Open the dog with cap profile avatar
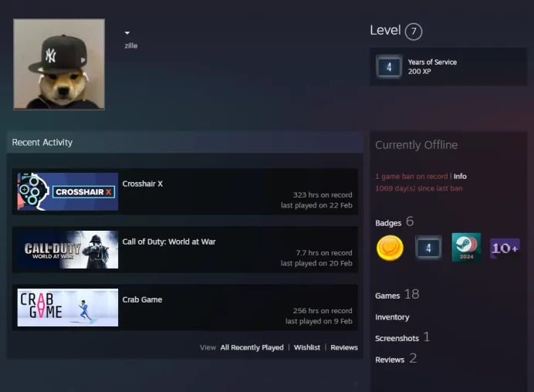Image resolution: width=534 pixels, height=392 pixels. pyautogui.click(x=59, y=64)
